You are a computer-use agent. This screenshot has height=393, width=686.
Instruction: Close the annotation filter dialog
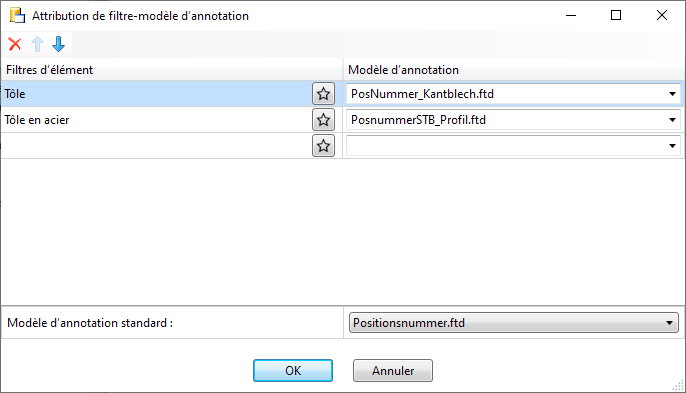[662, 15]
